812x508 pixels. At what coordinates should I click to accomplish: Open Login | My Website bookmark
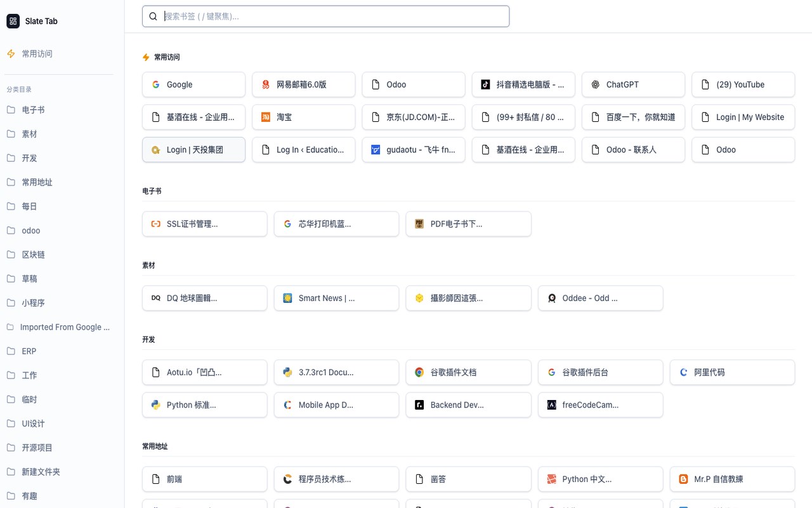pos(743,117)
